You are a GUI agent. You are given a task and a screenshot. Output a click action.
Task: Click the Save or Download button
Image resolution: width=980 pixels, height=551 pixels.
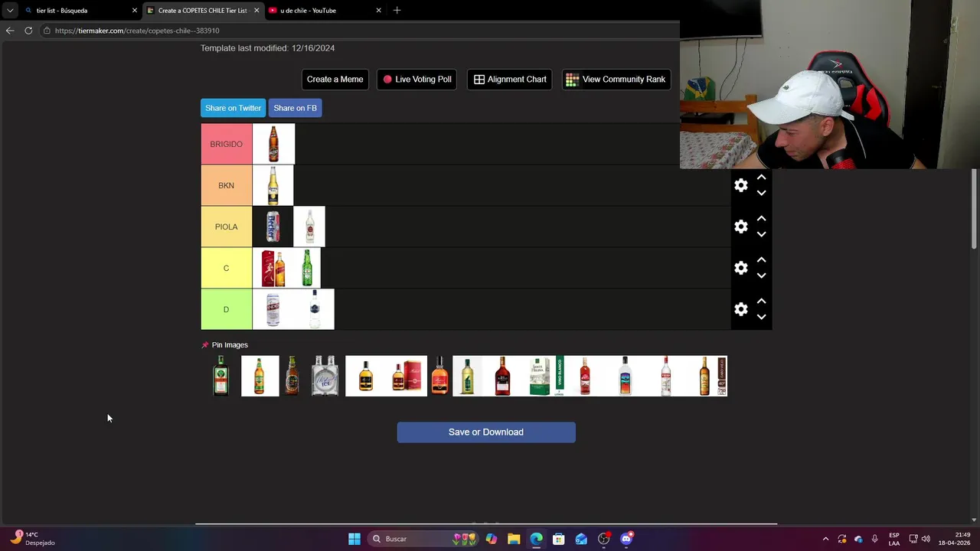(486, 432)
